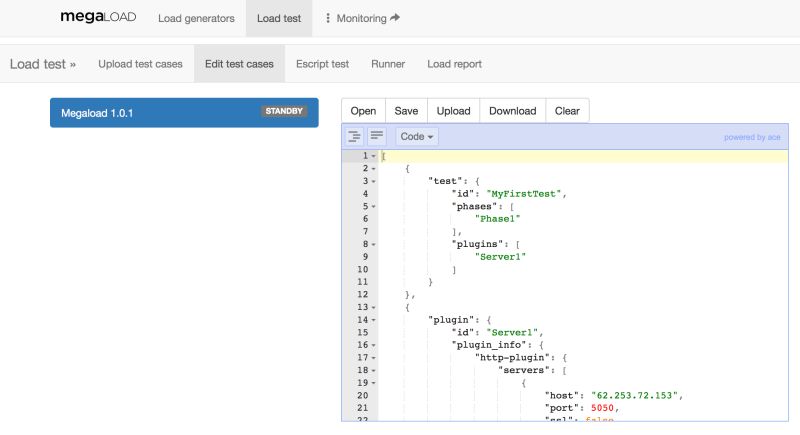The width and height of the screenshot is (800, 435).
Task: Click the "Server1" string on line 9
Action: point(501,257)
